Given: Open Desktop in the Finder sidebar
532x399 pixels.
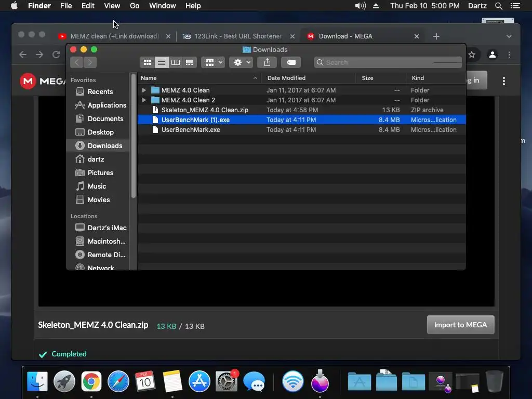Looking at the screenshot, I should 98,132.
